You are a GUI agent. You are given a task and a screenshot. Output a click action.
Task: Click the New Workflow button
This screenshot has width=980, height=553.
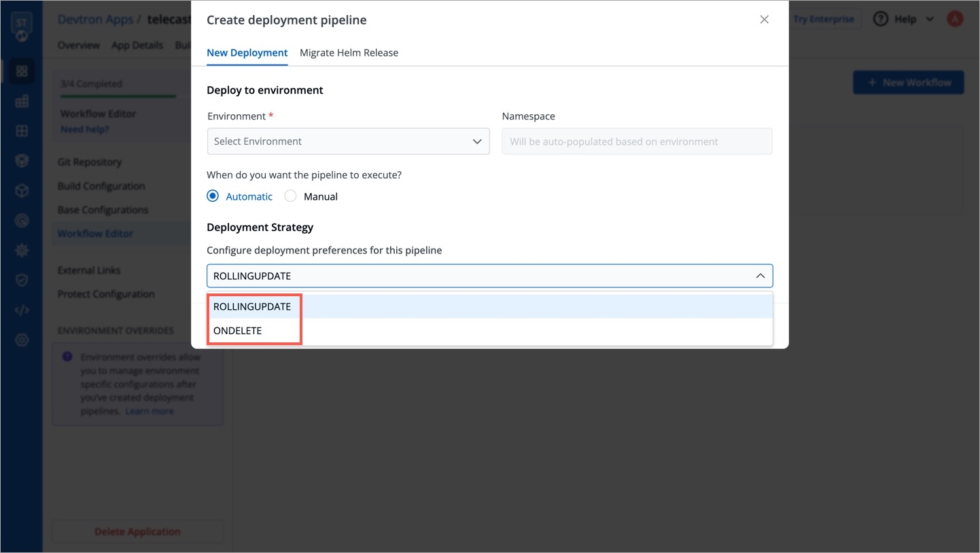(908, 83)
